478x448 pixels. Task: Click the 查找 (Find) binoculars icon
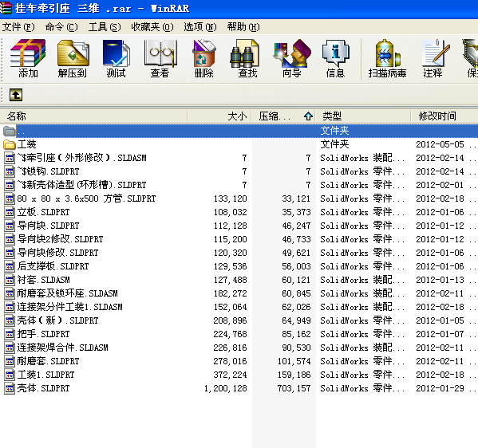pos(247,58)
